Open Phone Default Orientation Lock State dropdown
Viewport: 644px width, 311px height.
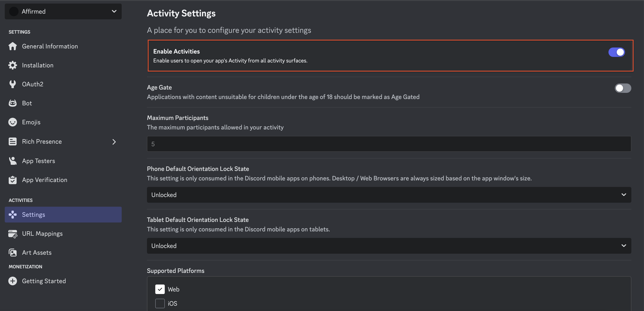(x=389, y=195)
